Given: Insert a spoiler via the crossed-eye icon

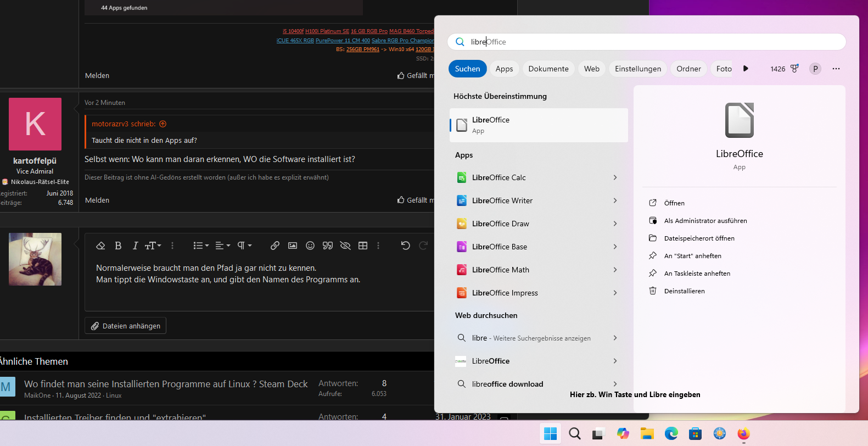Looking at the screenshot, I should coord(345,246).
